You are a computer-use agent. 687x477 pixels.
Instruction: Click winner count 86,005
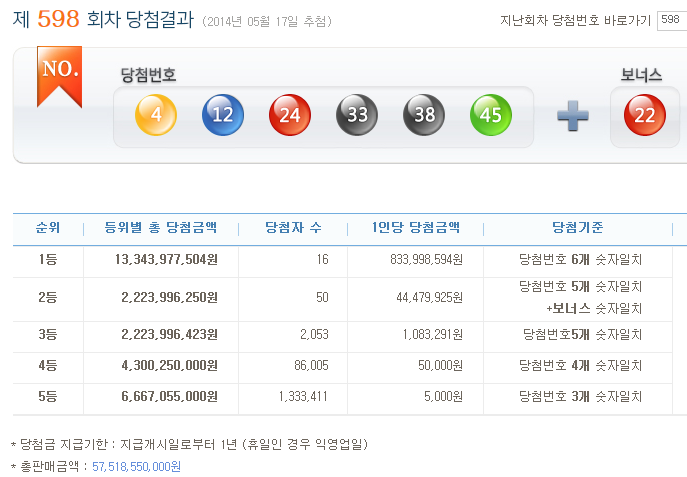311,365
